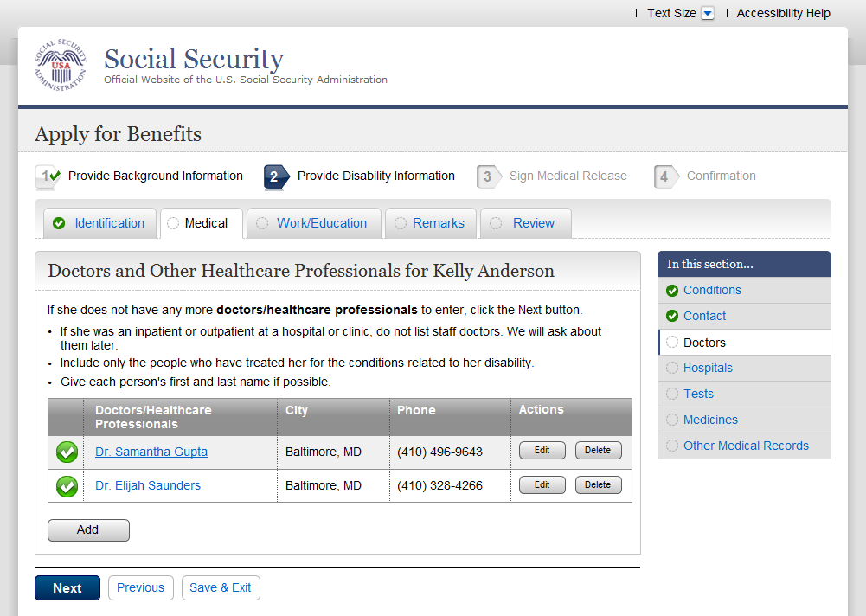
Task: Delete Dr. Elijah Saunders from the list
Action: click(x=598, y=485)
